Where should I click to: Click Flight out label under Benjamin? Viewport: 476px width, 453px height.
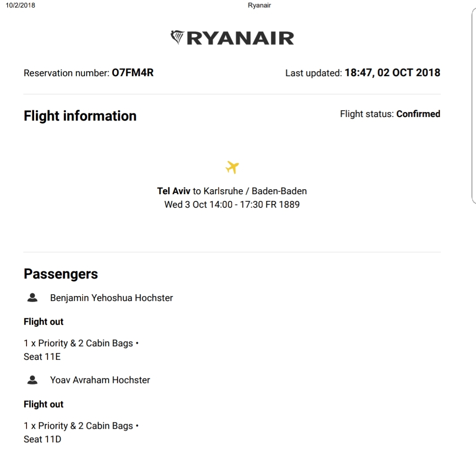44,322
